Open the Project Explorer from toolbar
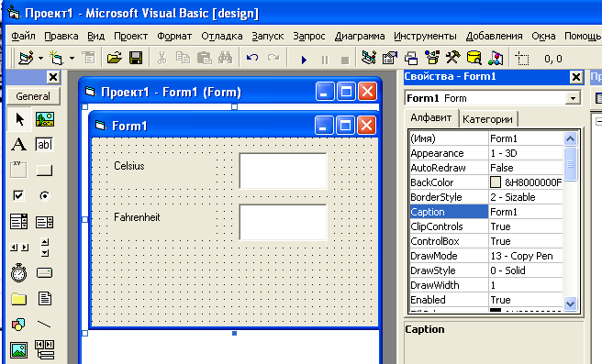Screen dimensions: 602x364 [x=369, y=59]
